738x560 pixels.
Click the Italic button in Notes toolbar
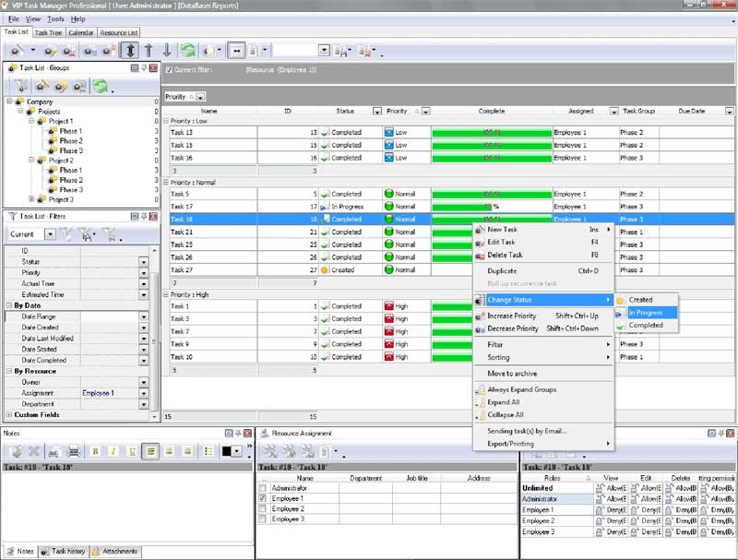113,451
